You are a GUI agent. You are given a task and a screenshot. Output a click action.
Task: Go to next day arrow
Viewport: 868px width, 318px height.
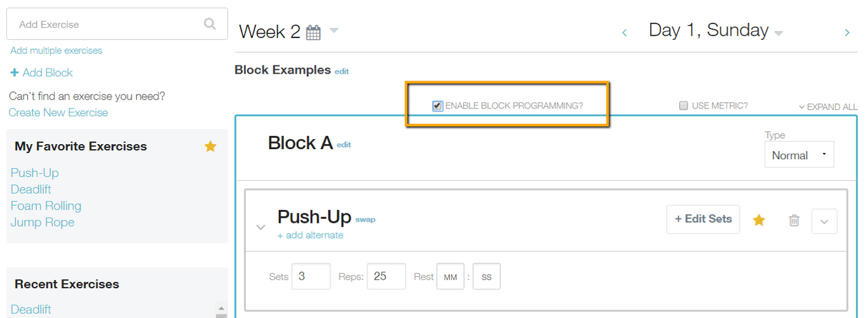pos(847,32)
